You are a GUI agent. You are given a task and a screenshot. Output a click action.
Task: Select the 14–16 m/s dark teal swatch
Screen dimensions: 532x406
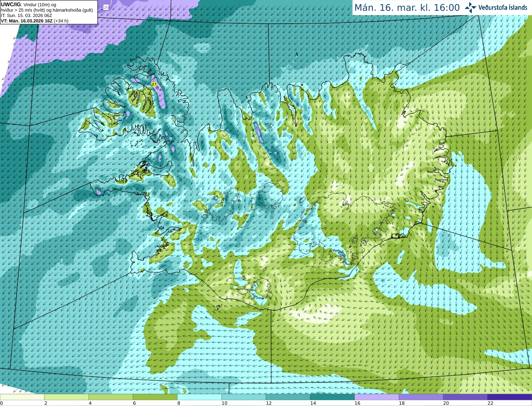point(332,397)
